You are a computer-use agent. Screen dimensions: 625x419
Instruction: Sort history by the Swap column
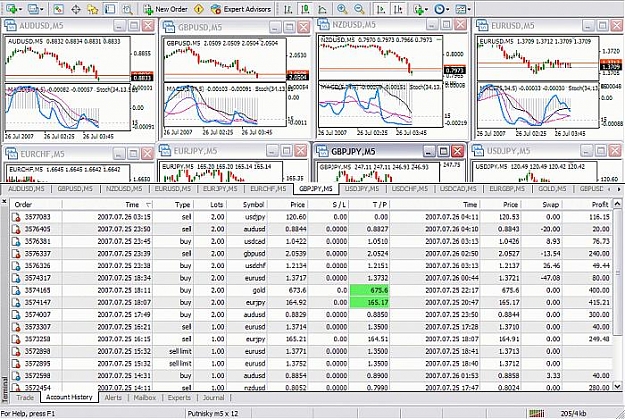pos(541,205)
